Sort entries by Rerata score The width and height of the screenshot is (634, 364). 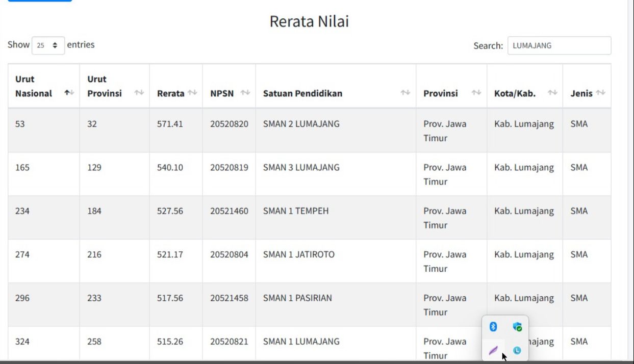[x=192, y=93]
